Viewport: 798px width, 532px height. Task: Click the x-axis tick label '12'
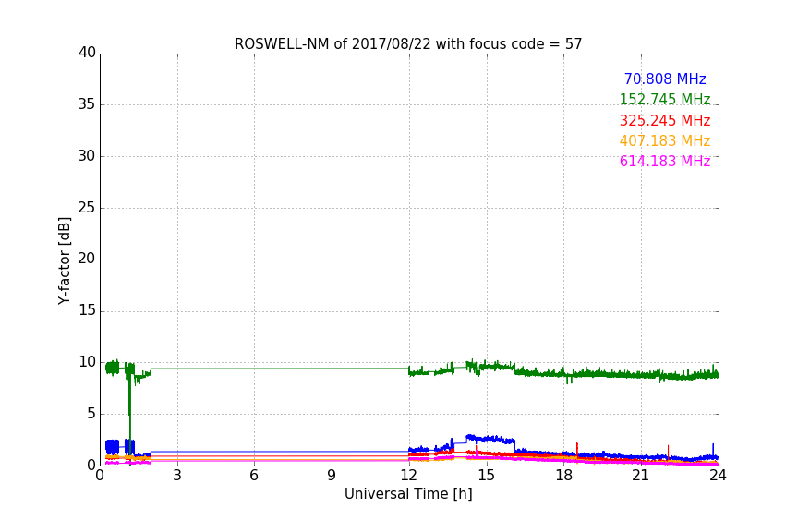408,476
